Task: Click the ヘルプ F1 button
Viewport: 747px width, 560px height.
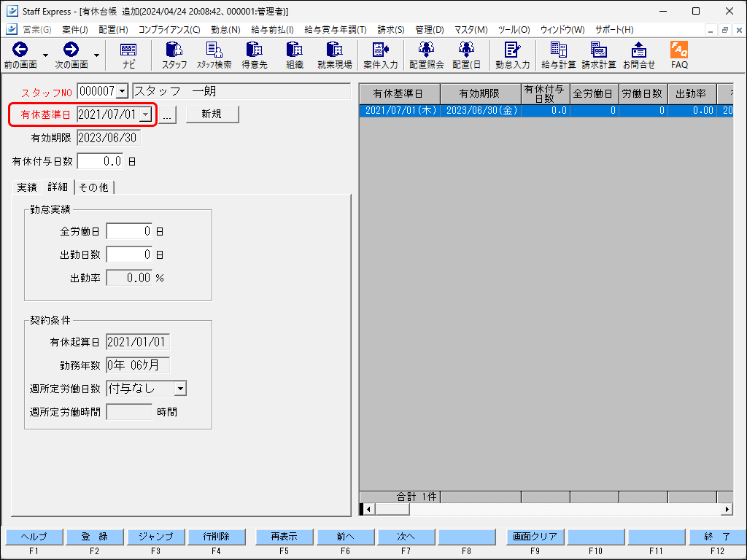Action: click(x=34, y=537)
